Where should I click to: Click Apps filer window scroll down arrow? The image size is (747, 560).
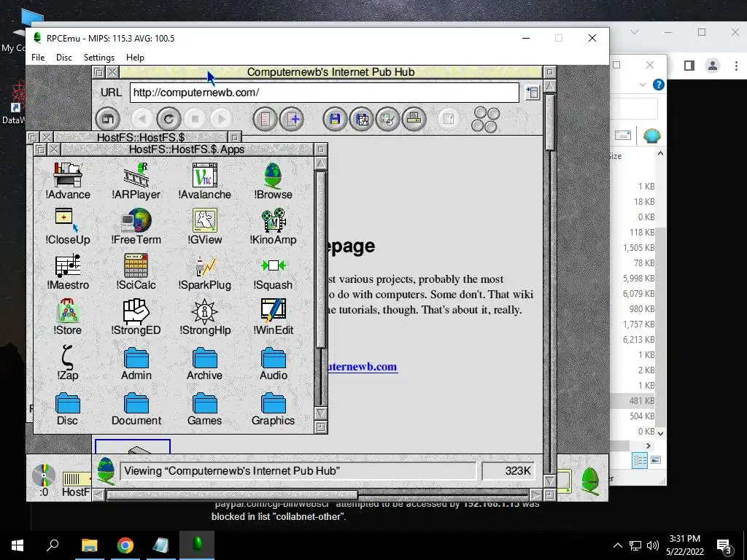point(321,413)
